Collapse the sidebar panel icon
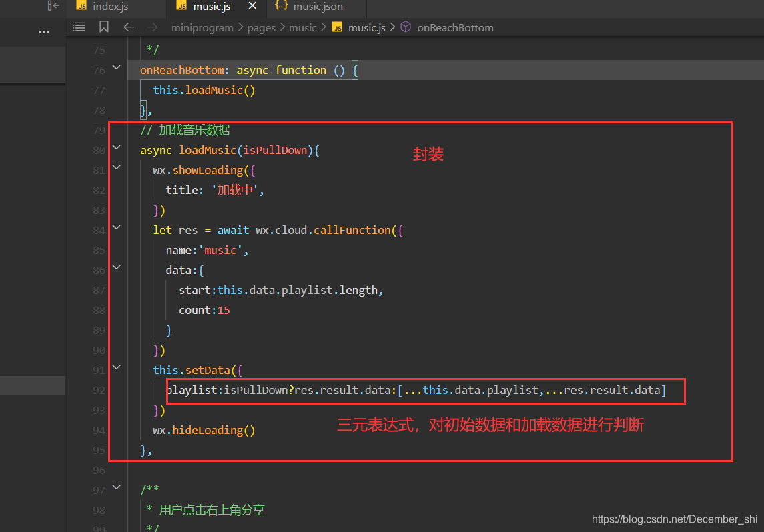Screen dimensions: 764x532 pyautogui.click(x=53, y=6)
